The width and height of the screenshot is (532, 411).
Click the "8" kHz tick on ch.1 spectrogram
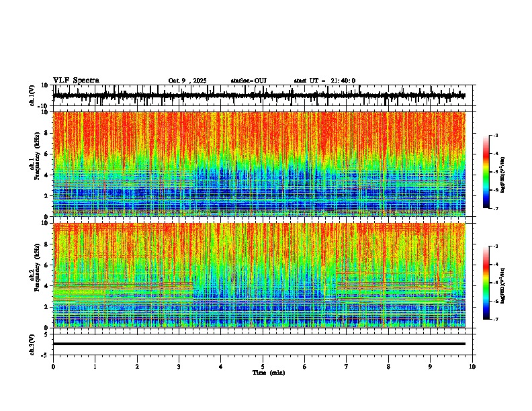[x=47, y=133]
